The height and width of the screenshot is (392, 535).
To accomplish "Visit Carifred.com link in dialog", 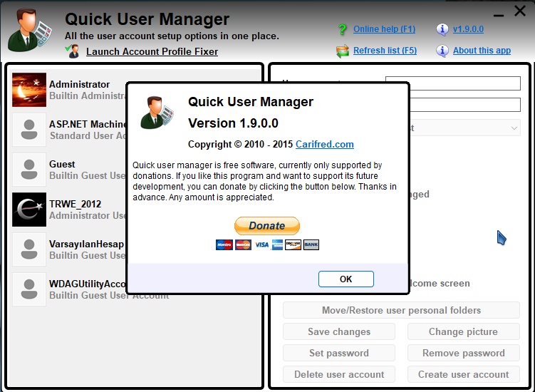I will (x=324, y=144).
